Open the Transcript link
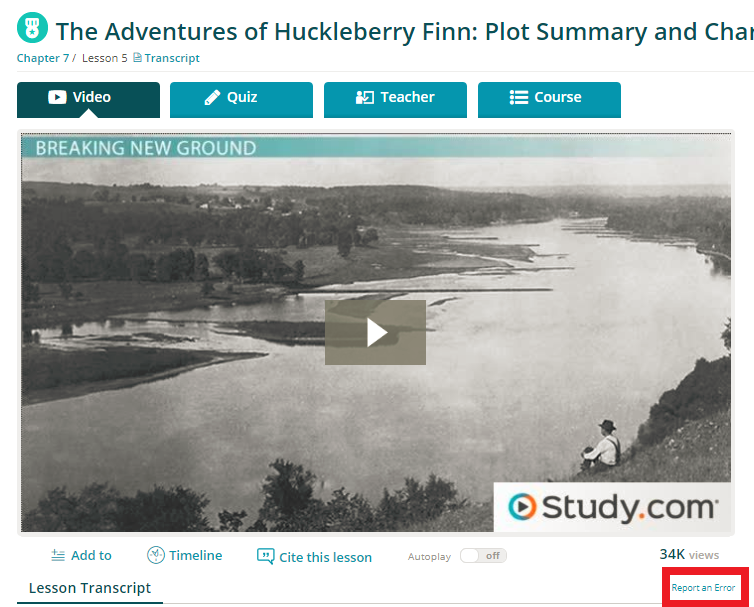Screen dimensions: 754x607 pos(172,58)
